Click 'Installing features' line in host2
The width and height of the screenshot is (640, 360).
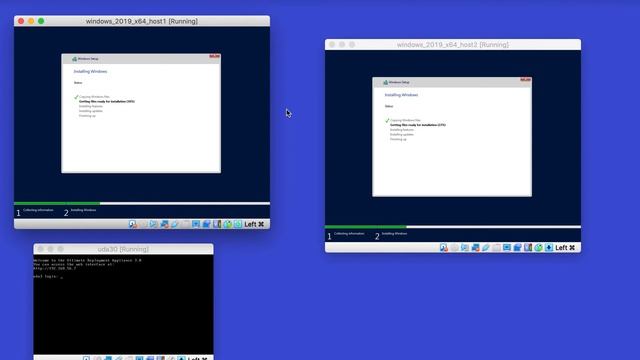pos(402,130)
